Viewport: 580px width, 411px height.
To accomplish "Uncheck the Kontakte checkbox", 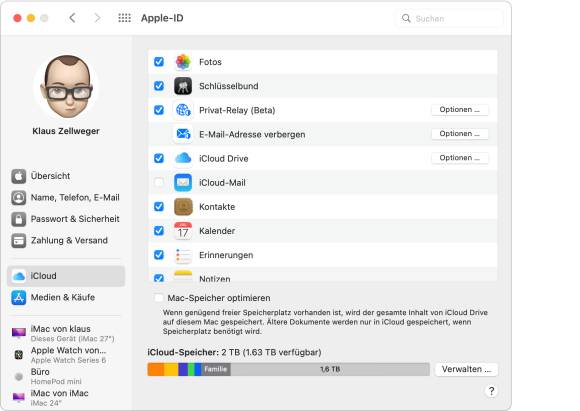I will pos(159,206).
